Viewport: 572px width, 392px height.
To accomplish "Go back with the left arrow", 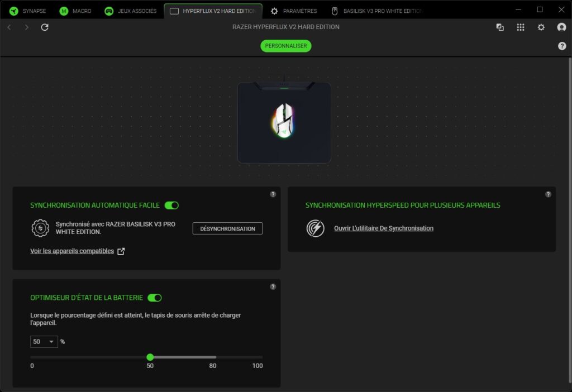I will click(9, 27).
